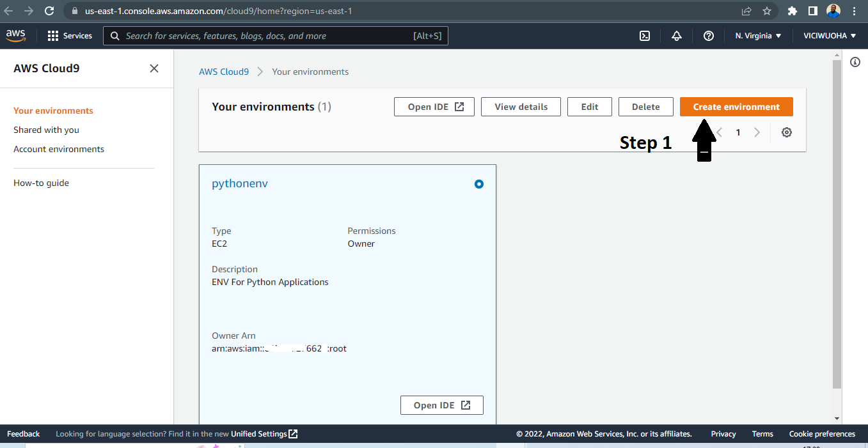This screenshot has height=448, width=868.
Task: Open the info panel icon on the right edge
Action: (855, 62)
